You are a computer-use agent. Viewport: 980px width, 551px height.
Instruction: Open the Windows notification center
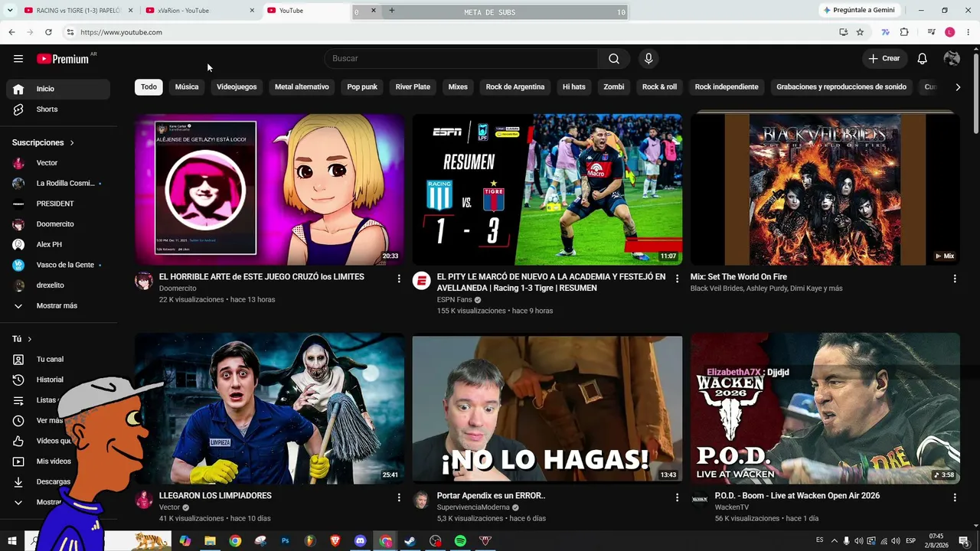click(x=964, y=541)
